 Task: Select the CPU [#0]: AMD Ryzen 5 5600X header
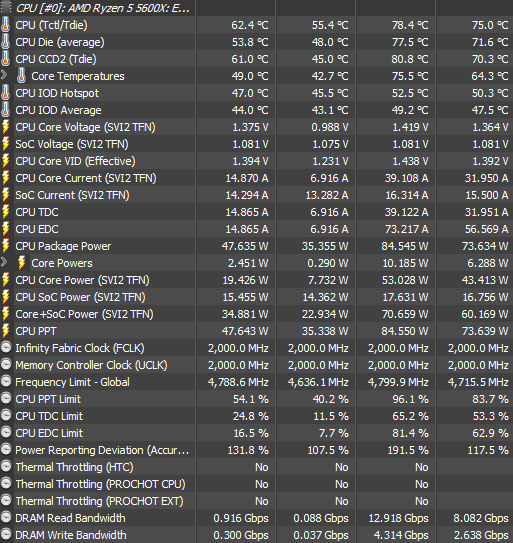click(103, 8)
